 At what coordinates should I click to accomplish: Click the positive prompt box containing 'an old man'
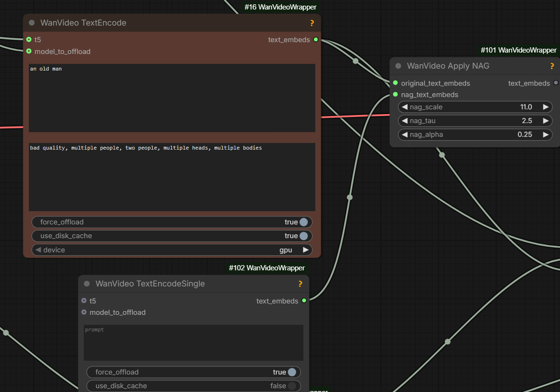point(172,98)
